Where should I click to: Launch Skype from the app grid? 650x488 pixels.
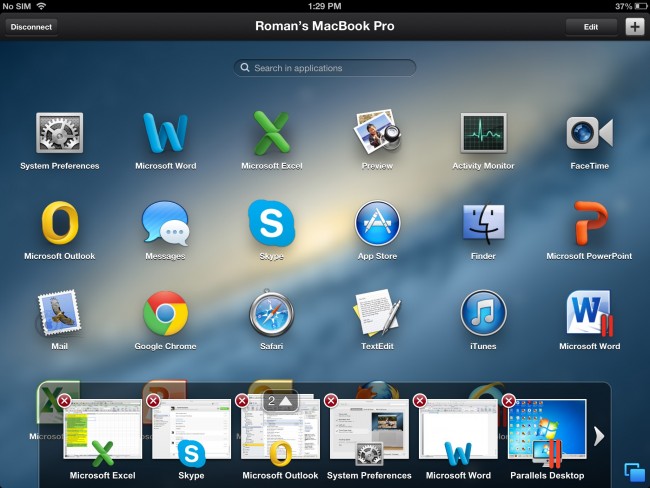click(x=272, y=223)
